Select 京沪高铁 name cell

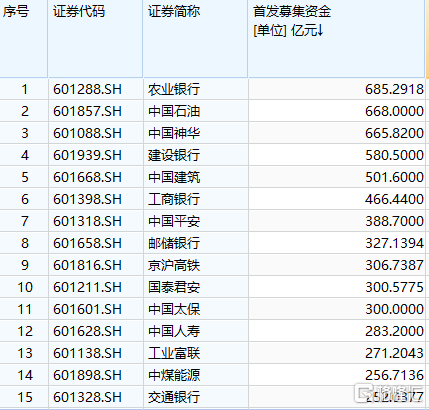pos(196,265)
